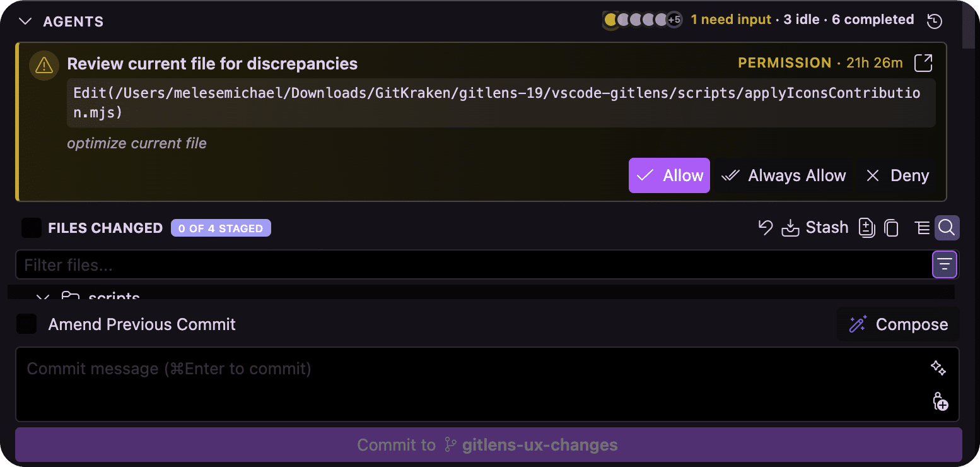Collapse the Agents section chevron
This screenshot has width=980, height=467.
(x=25, y=21)
